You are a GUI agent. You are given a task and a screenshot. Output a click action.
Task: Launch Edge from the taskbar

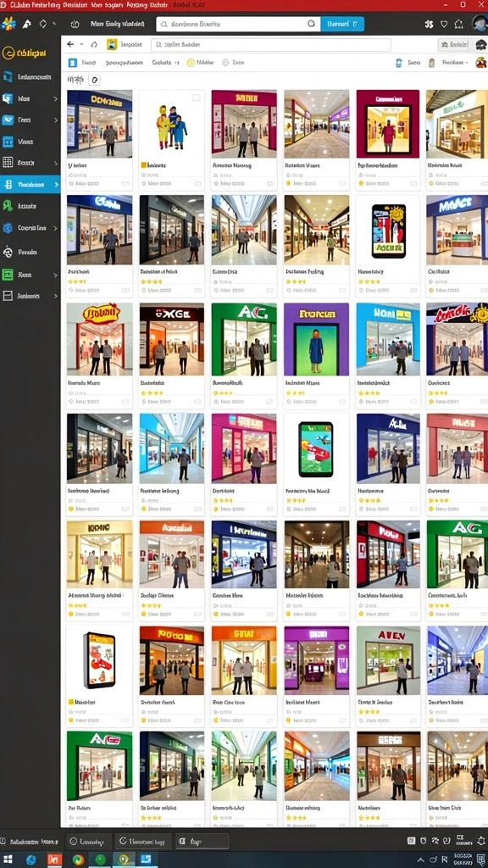pyautogui.click(x=31, y=860)
